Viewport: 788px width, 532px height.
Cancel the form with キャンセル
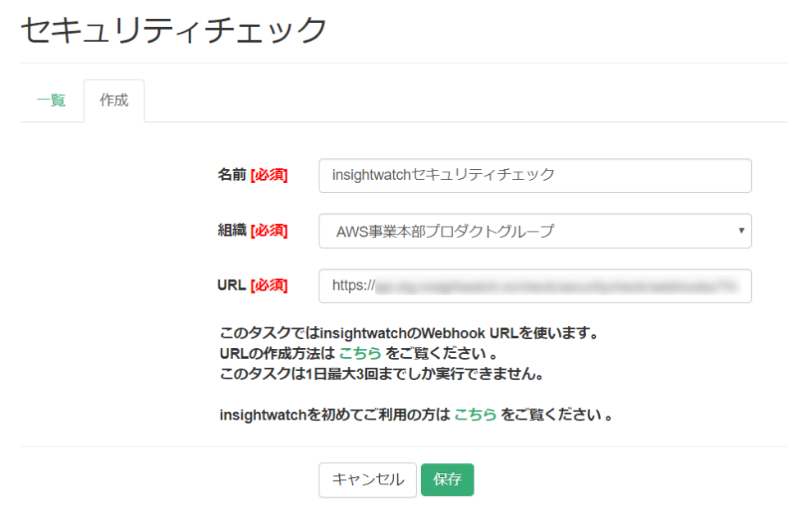point(367,479)
